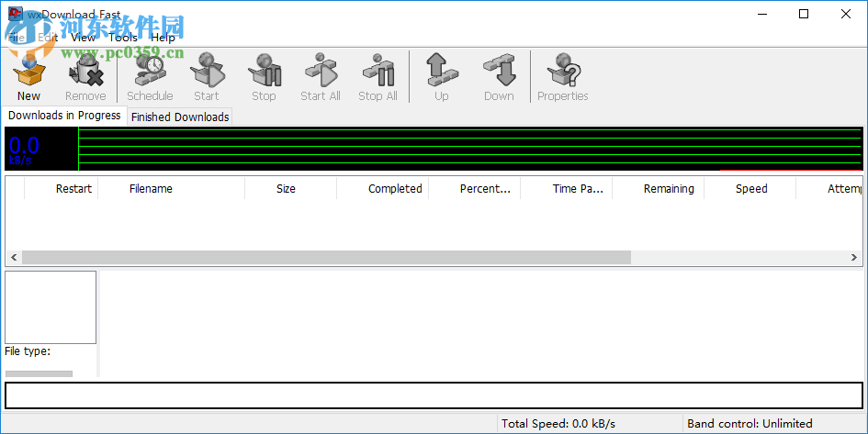This screenshot has width=868, height=434.
Task: Click the 0.0 kB/s speed readout
Action: click(x=25, y=150)
